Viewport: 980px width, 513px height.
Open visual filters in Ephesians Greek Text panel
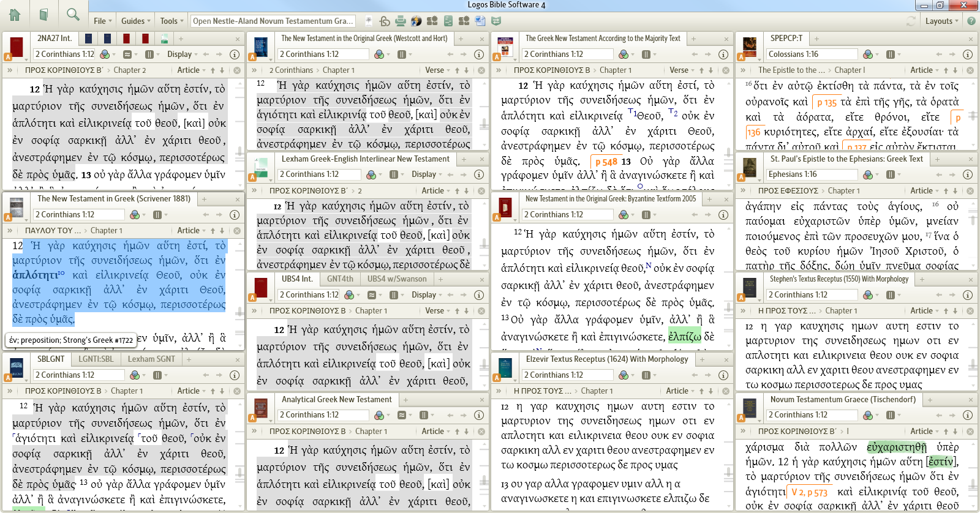point(868,174)
